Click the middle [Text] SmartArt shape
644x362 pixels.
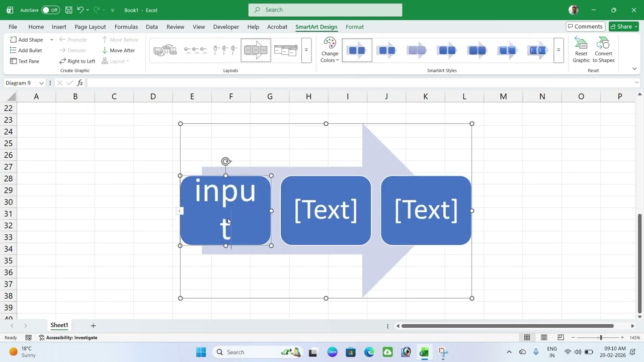[x=326, y=211]
